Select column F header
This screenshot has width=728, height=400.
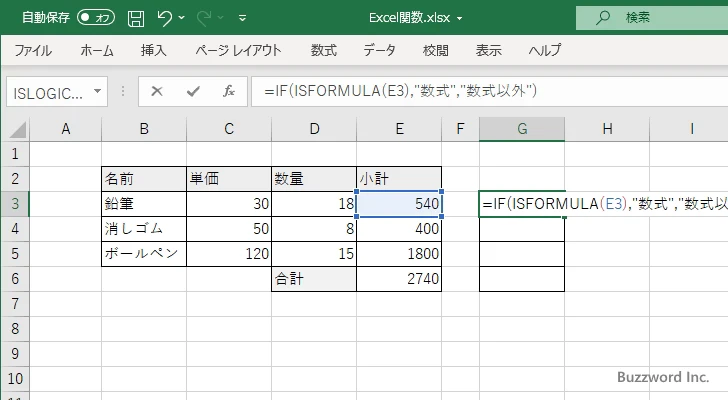coord(460,129)
